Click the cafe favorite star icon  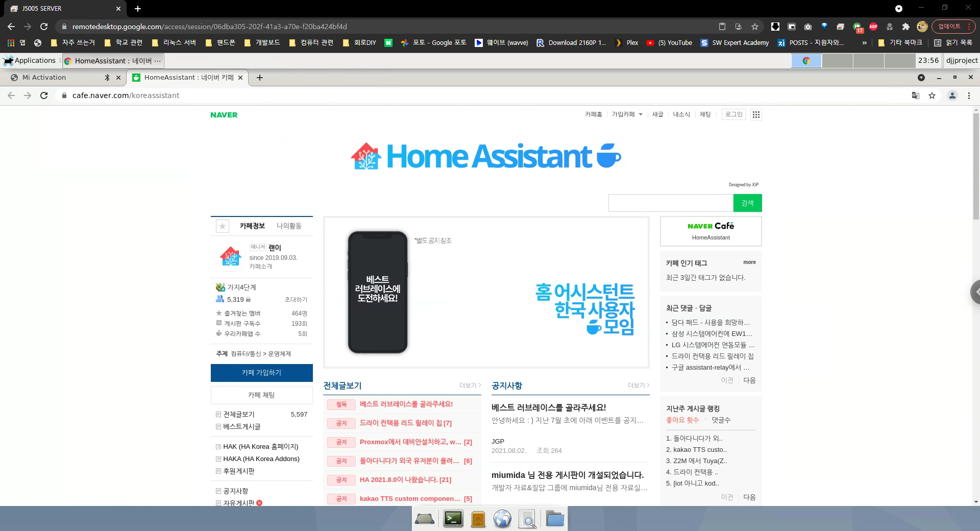pos(223,226)
